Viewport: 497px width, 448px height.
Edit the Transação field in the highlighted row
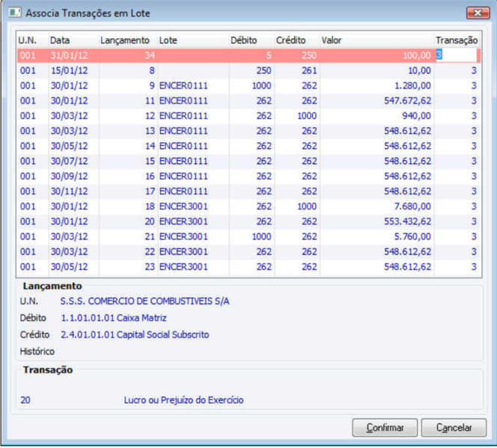[456, 55]
